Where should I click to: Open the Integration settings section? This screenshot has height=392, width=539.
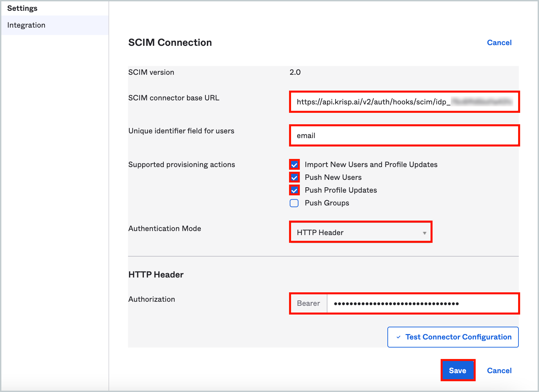26,25
